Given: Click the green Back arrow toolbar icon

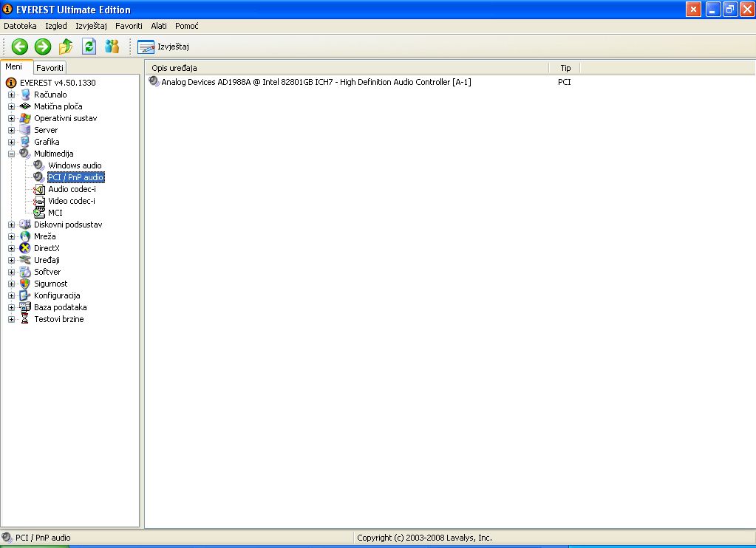Looking at the screenshot, I should [x=20, y=47].
